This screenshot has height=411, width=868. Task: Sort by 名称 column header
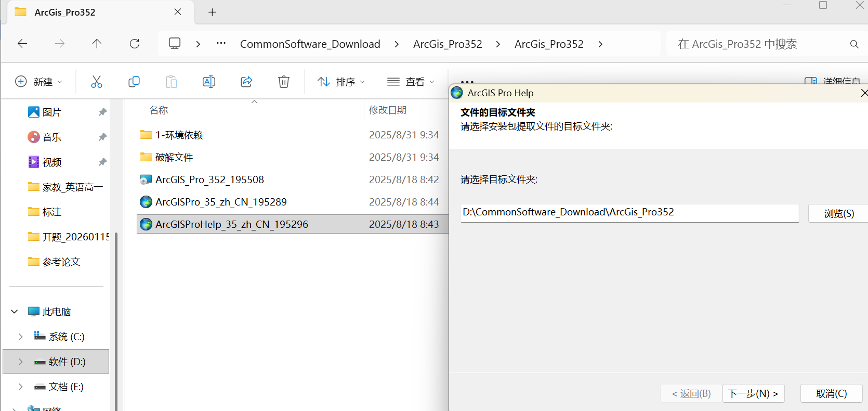159,110
